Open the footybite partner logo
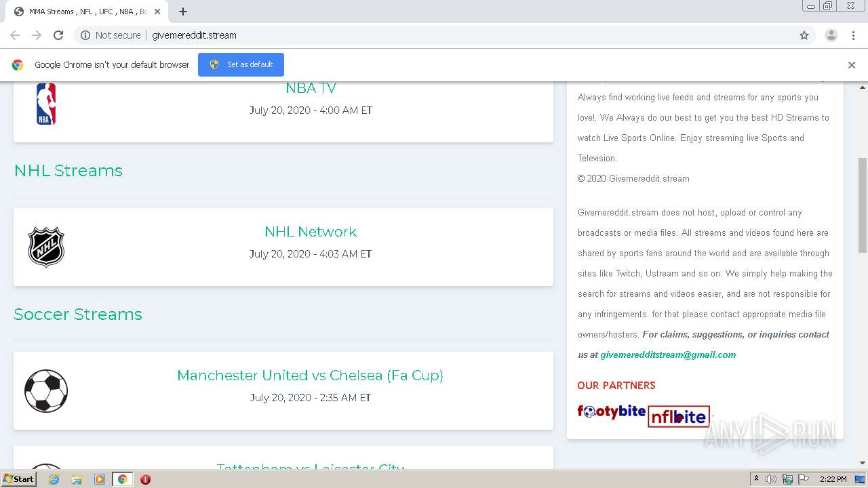 tap(611, 411)
